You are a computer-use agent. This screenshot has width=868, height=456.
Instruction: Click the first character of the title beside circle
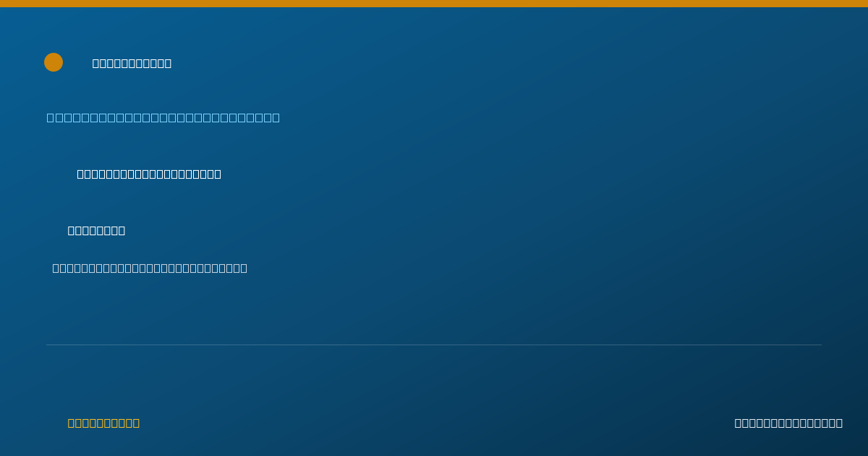coord(96,63)
